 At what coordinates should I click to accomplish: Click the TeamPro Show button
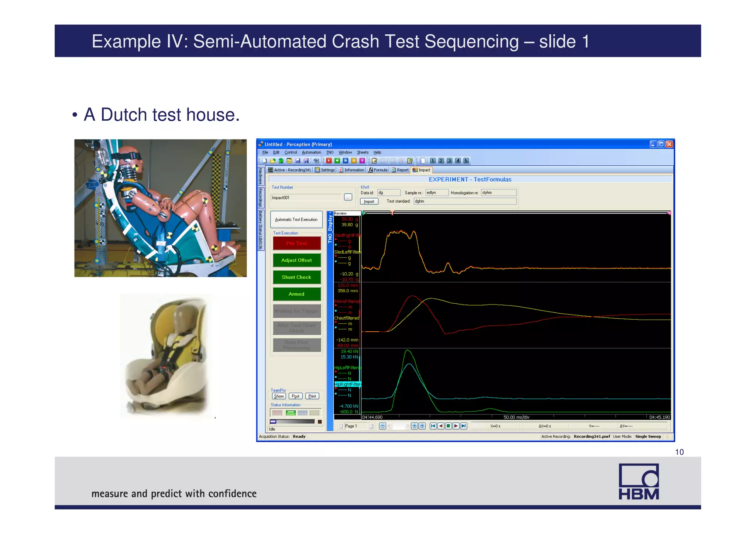click(x=279, y=396)
